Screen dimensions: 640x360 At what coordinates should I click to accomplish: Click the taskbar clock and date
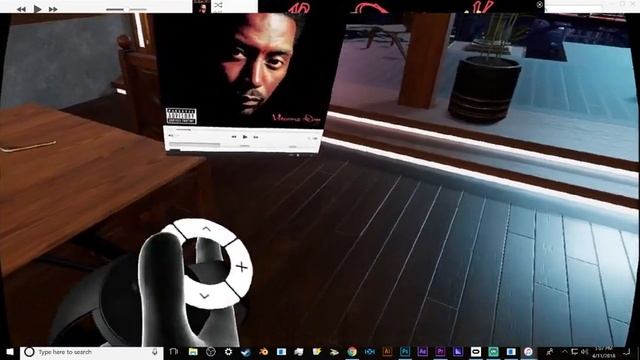(604, 352)
